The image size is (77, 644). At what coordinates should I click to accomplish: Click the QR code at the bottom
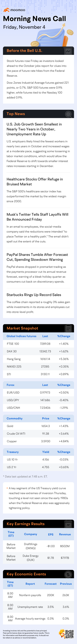(x=69, y=634)
